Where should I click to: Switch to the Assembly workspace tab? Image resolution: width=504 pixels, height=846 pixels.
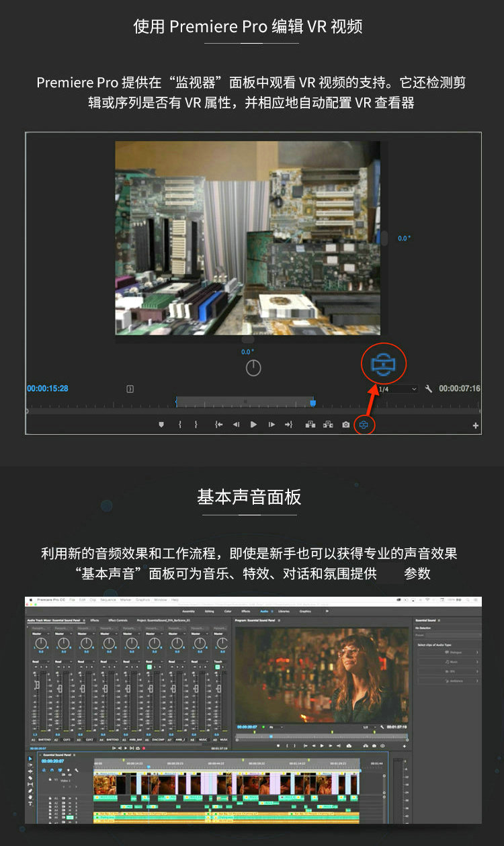[x=188, y=611]
